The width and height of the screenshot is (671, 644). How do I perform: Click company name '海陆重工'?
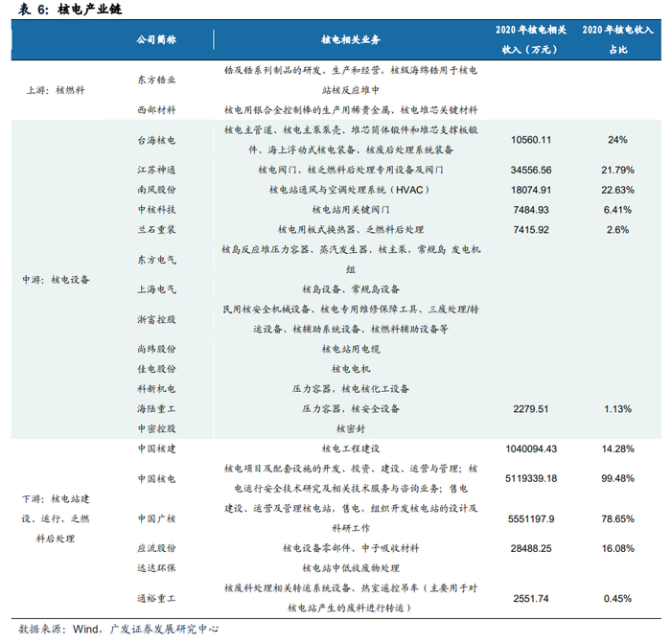pos(156,409)
